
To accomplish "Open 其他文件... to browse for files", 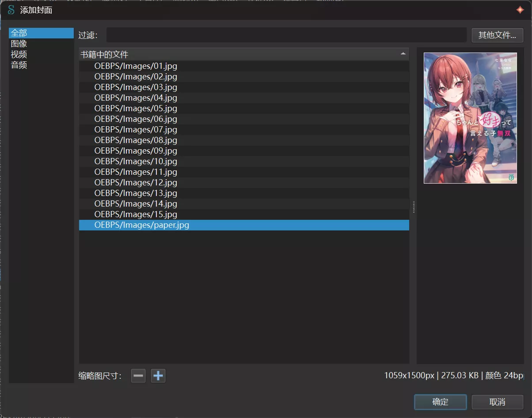I will tap(497, 35).
